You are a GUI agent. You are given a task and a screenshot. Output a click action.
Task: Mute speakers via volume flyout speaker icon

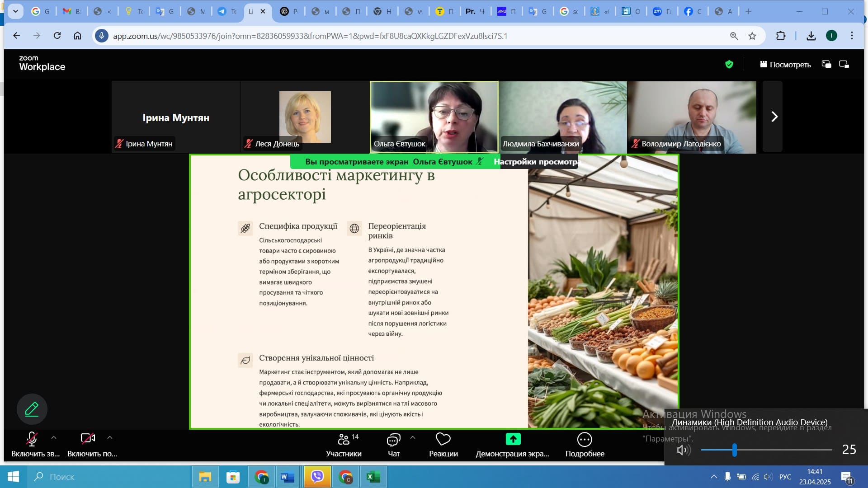[683, 450]
